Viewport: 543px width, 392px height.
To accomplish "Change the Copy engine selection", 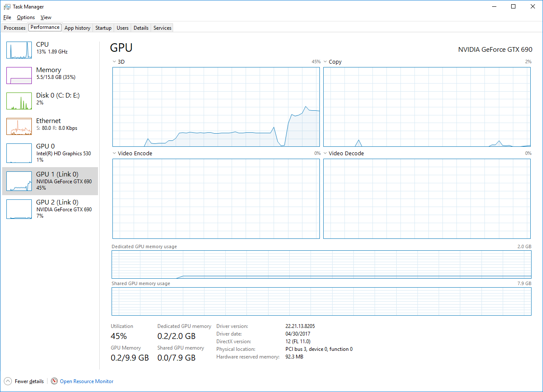I will (x=325, y=62).
